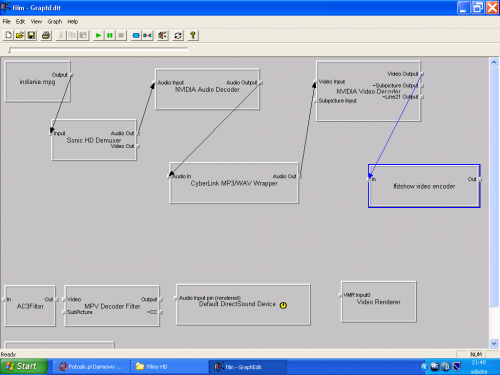This screenshot has height=375, width=500.
Task: Click the Insert Filter toolbar icon
Action: 136,35
